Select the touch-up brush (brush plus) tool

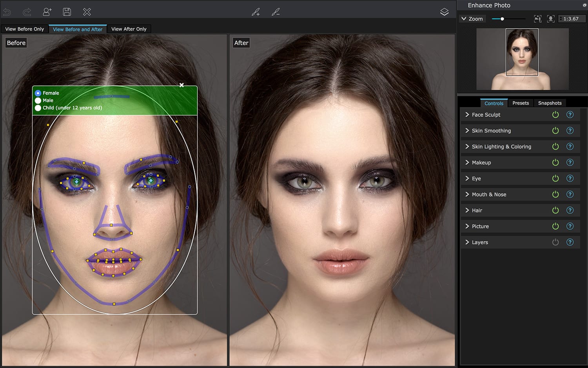(255, 12)
